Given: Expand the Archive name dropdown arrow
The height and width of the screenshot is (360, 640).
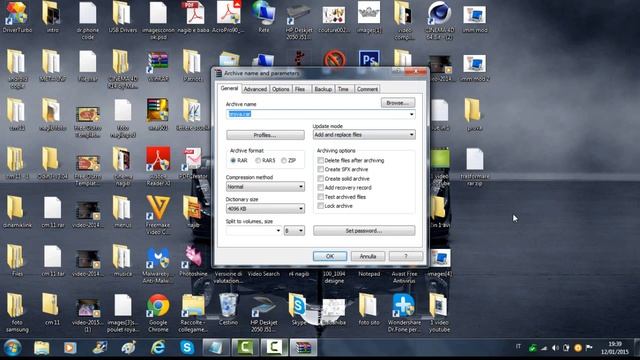Looking at the screenshot, I should point(411,114).
